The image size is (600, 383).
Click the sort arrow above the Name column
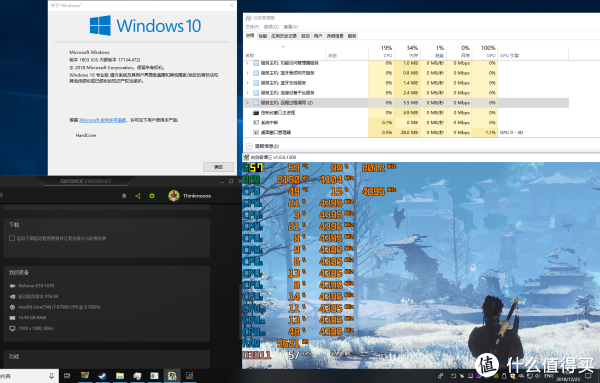click(284, 47)
